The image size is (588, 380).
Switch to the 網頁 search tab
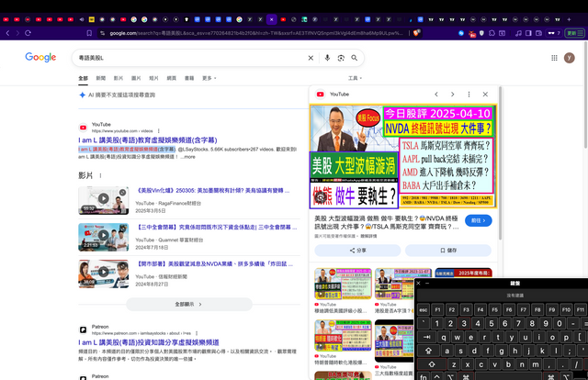tap(172, 78)
